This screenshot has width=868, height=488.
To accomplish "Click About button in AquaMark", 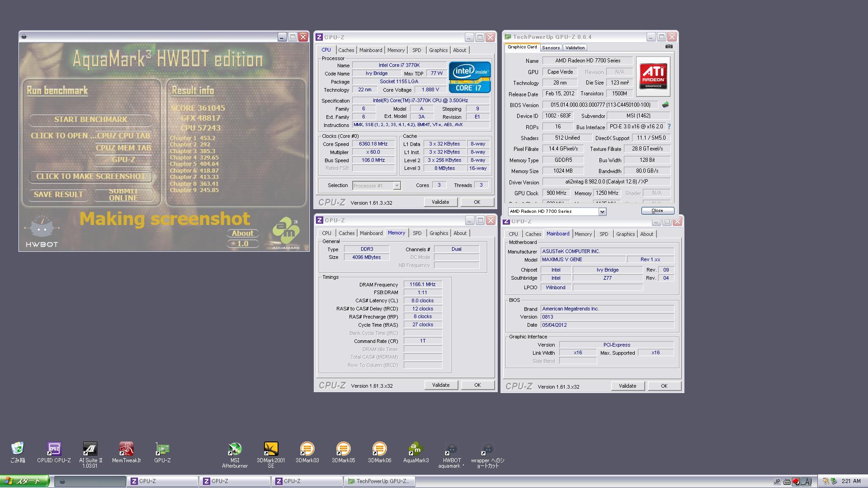I will [x=242, y=234].
